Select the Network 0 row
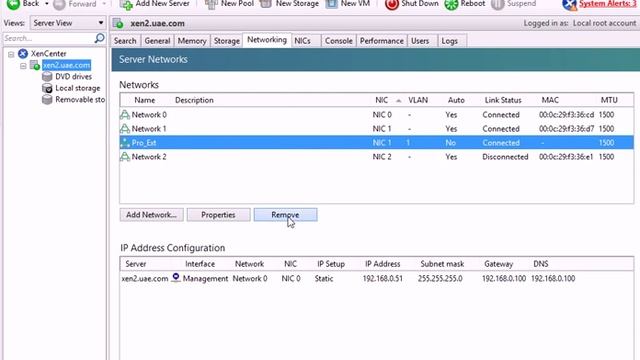 376,115
